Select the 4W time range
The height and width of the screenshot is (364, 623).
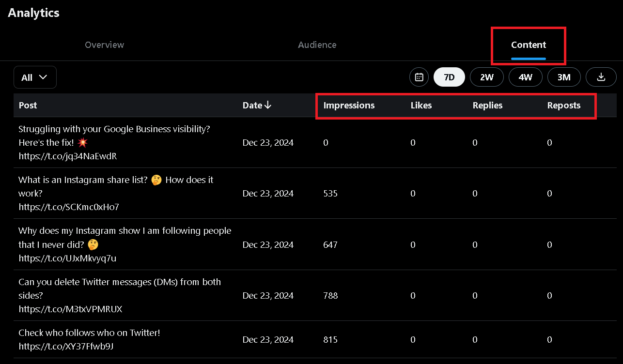[x=525, y=77]
